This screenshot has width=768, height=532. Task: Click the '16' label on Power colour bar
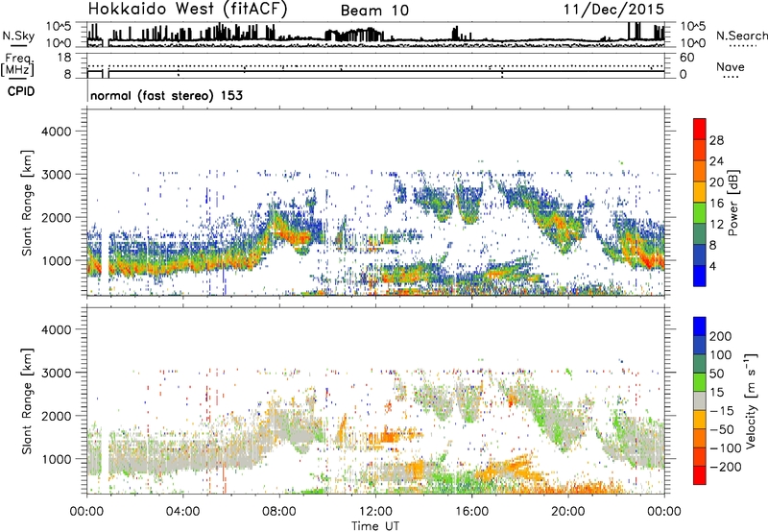tap(716, 204)
